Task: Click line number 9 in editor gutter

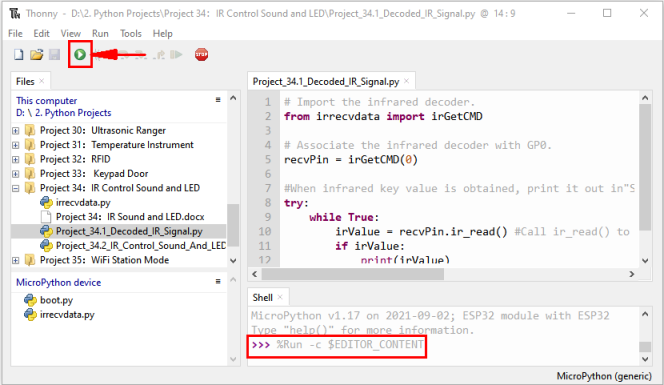Action: coord(268,217)
